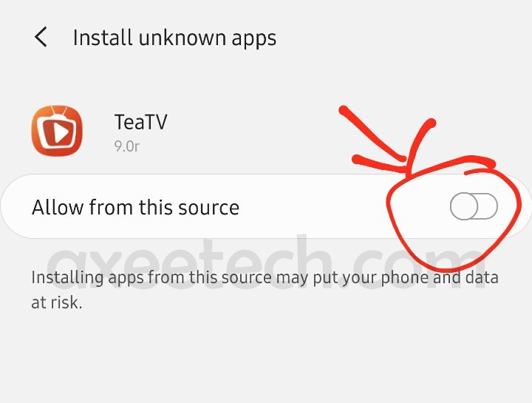Viewport: 532px width, 403px height.
Task: Tap the TeaTV app icon
Action: [57, 131]
